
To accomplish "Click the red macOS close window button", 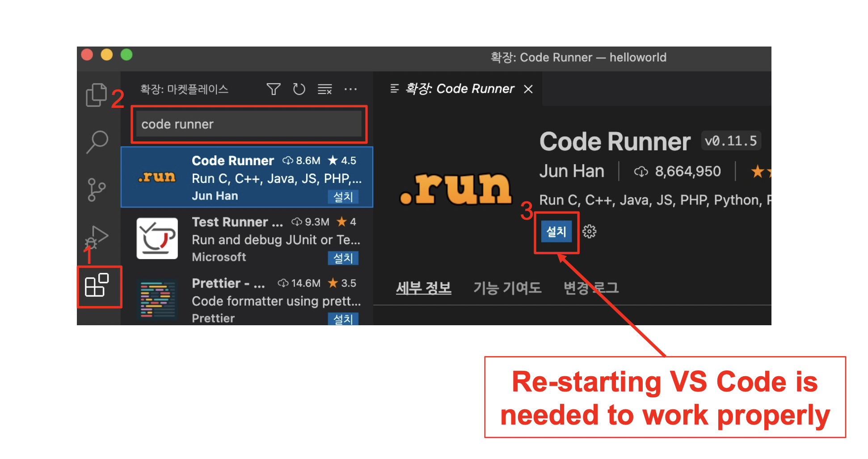I will click(87, 55).
